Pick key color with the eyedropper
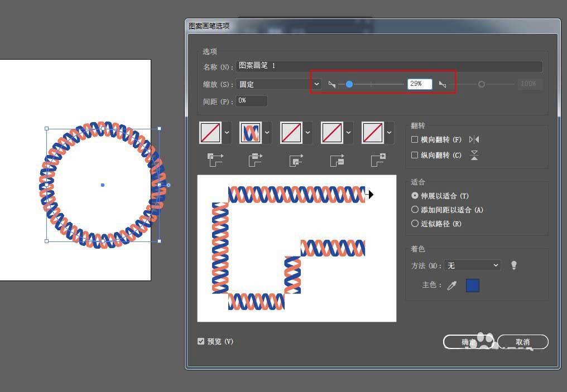Viewport: 567px width, 392px height. [452, 285]
